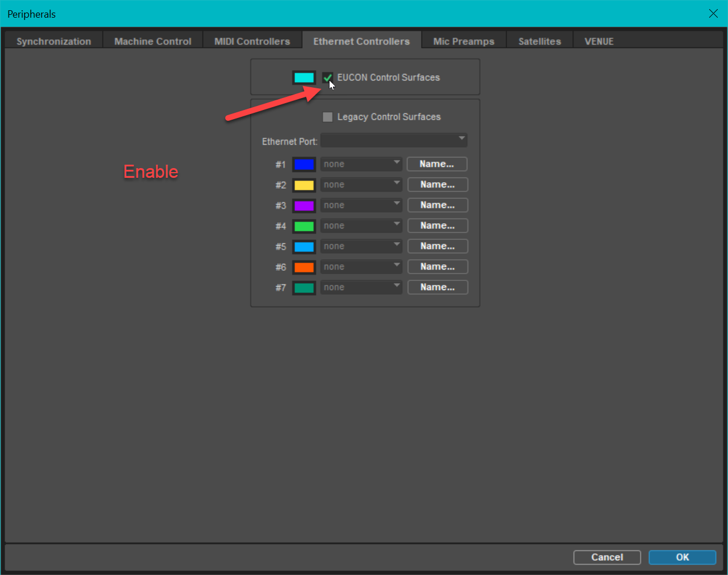Enable the Legacy Control Surfaces checkbox
This screenshot has height=575, width=728.
pyautogui.click(x=328, y=117)
